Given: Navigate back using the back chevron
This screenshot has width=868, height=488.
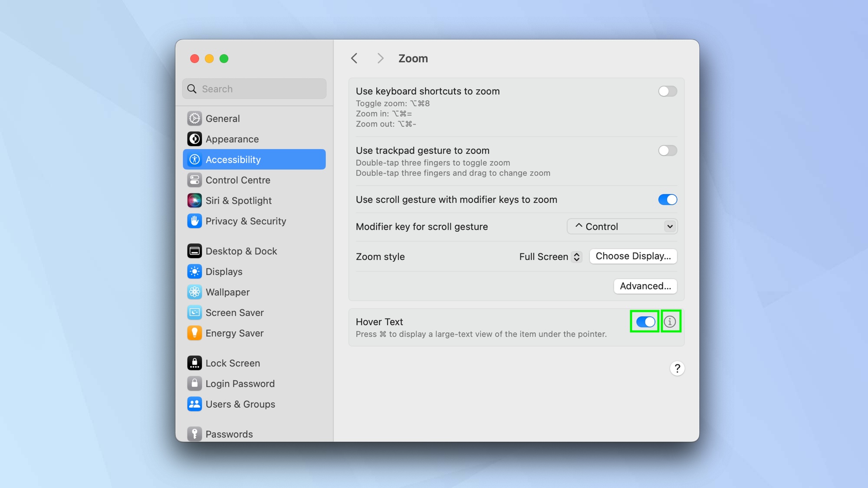Looking at the screenshot, I should click(354, 58).
